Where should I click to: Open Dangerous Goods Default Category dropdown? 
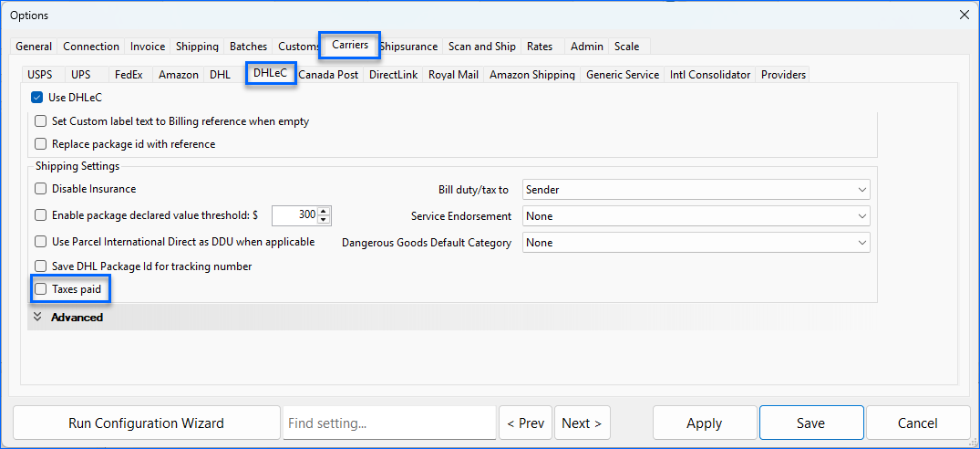(x=696, y=243)
